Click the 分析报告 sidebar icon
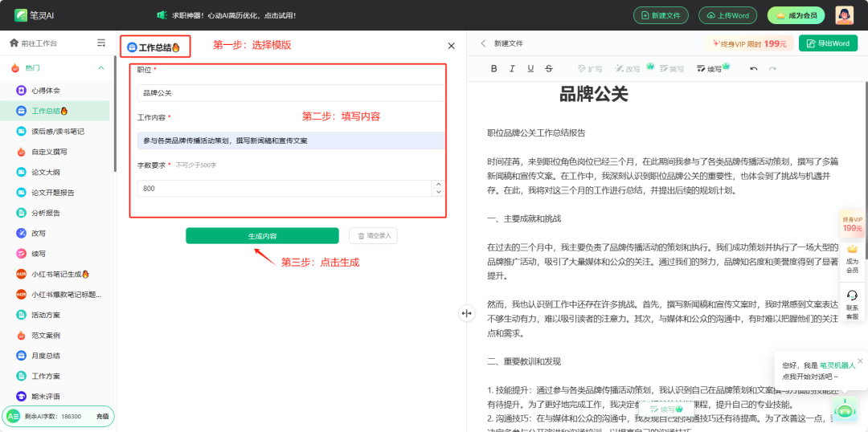 [x=21, y=213]
